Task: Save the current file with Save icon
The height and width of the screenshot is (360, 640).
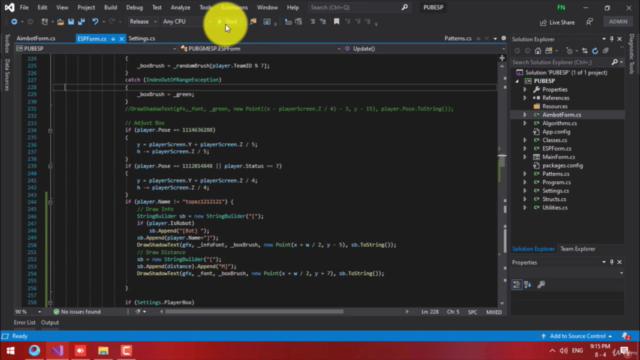Action: (x=71, y=22)
